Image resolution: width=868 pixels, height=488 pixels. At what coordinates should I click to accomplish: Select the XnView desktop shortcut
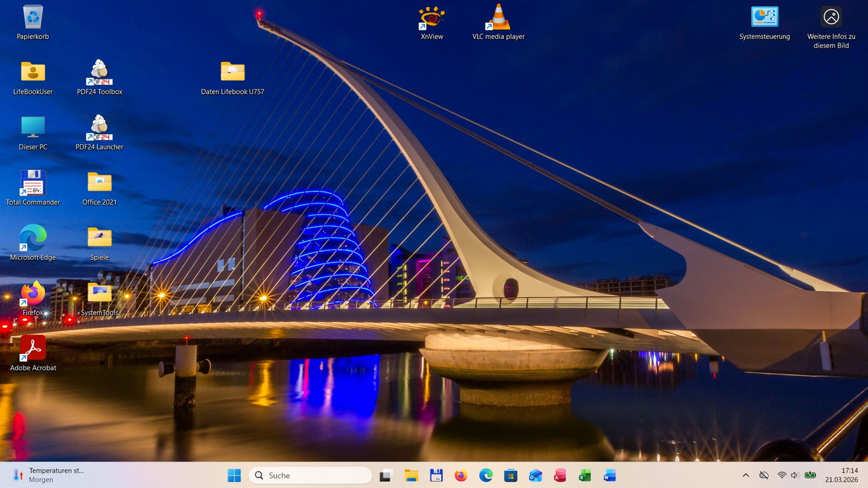pos(431,18)
